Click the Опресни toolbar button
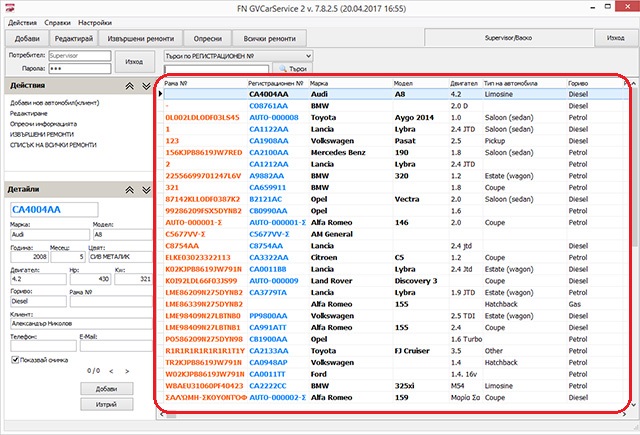 (207, 38)
